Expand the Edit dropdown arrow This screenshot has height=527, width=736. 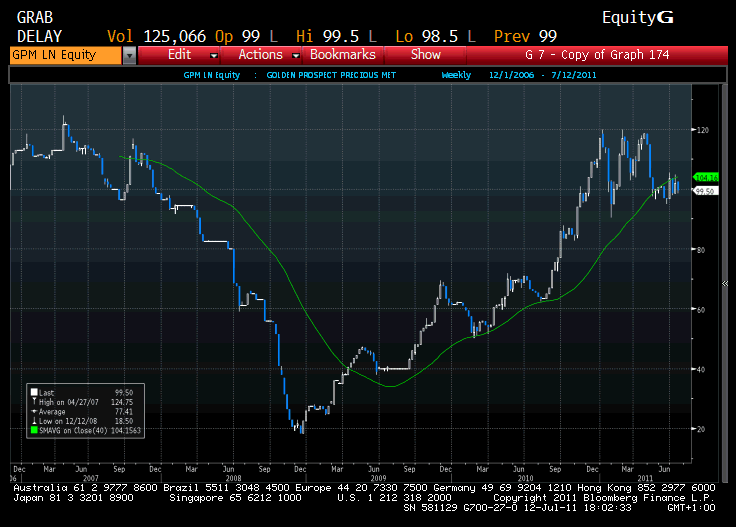click(214, 55)
